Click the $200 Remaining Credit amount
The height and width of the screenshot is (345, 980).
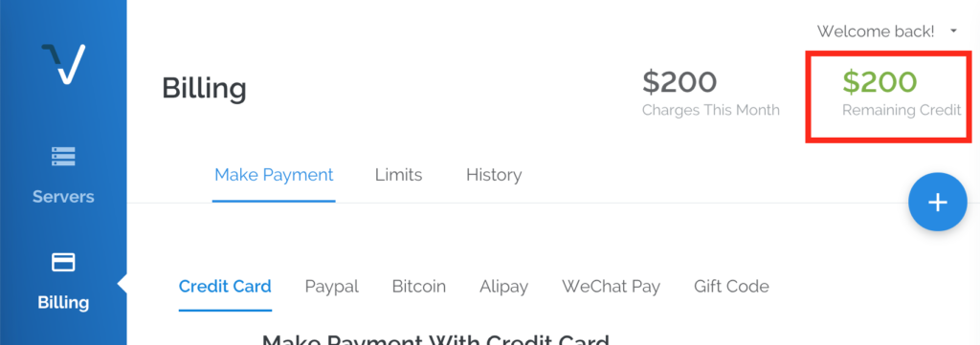[880, 82]
